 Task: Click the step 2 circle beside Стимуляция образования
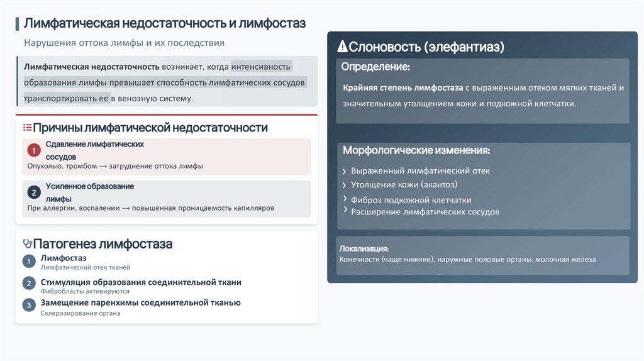(x=29, y=284)
